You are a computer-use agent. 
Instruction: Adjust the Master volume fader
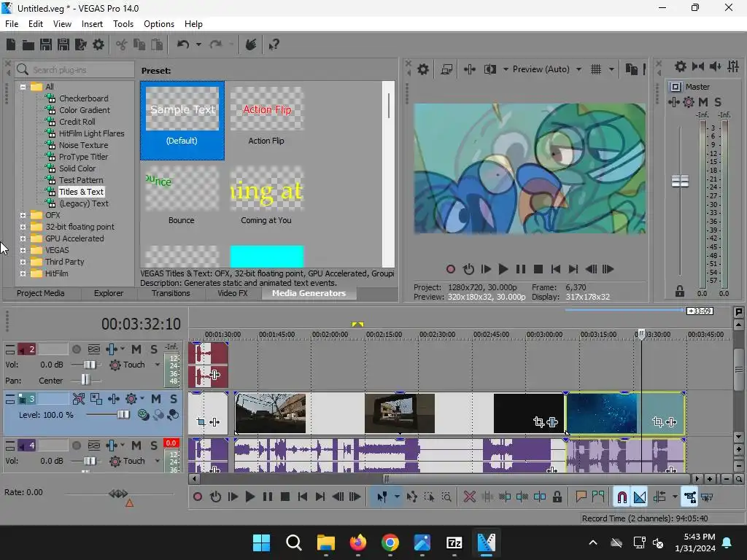[680, 181]
